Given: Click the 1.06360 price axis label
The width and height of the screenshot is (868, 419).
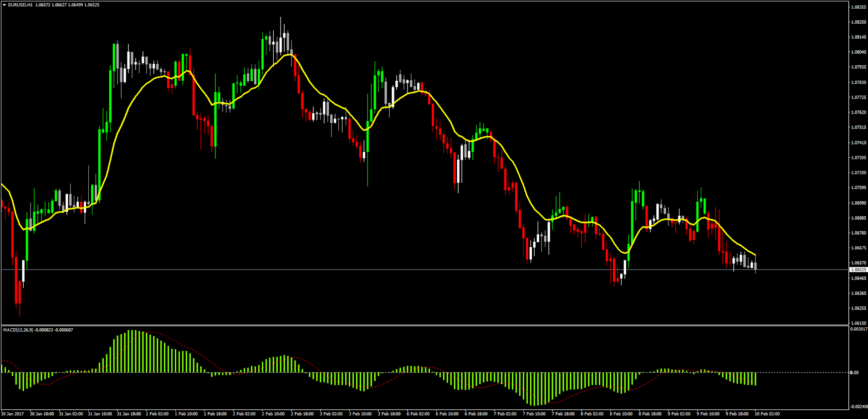Looking at the screenshot, I should (x=858, y=293).
